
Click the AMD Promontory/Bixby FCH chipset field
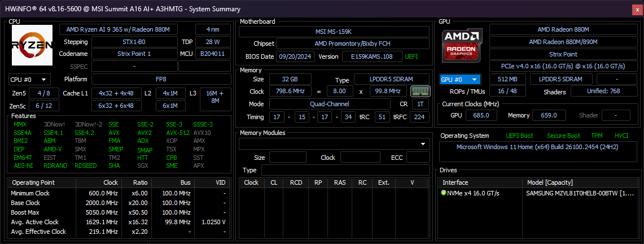click(352, 43)
